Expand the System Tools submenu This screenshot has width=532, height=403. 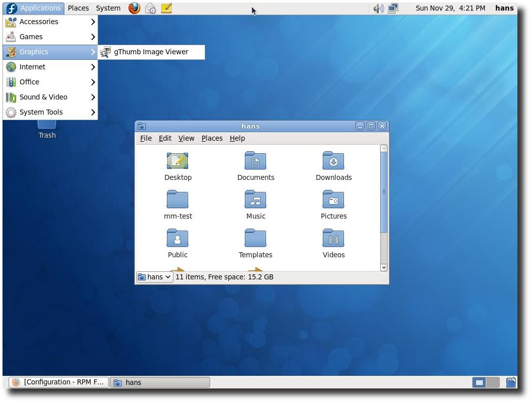(x=50, y=112)
